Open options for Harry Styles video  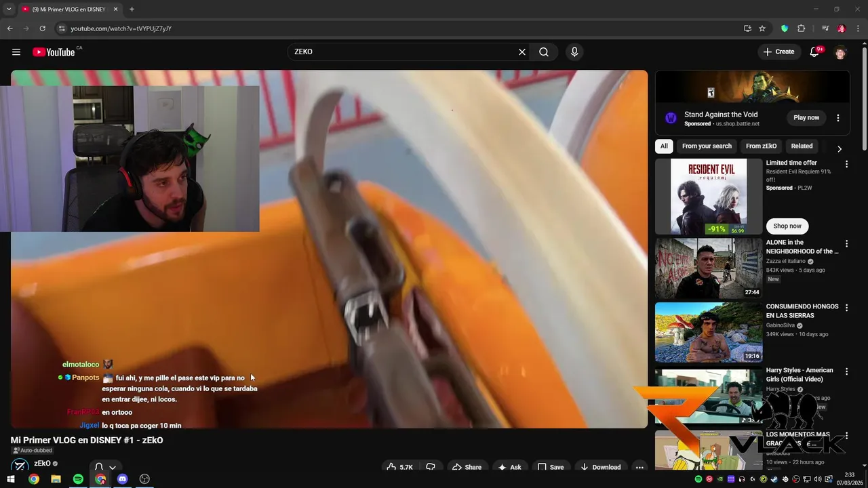point(846,371)
